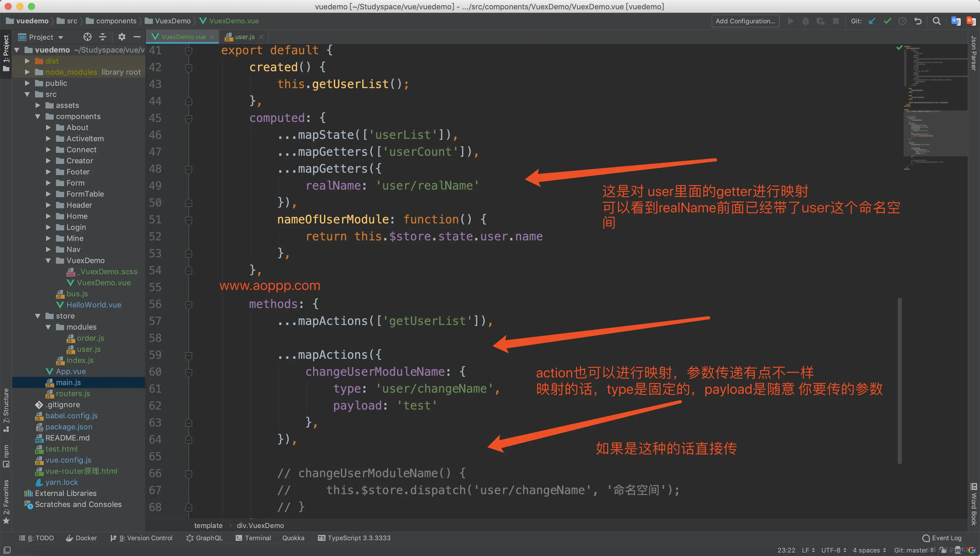Commit changes using the green checkmark icon

pyautogui.click(x=887, y=21)
